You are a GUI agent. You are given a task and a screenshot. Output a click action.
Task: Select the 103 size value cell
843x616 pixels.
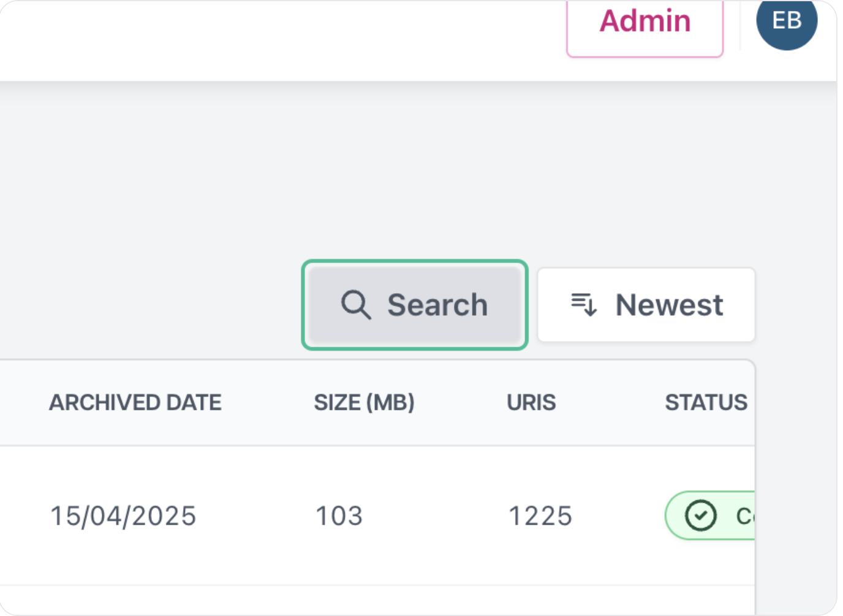(x=339, y=516)
